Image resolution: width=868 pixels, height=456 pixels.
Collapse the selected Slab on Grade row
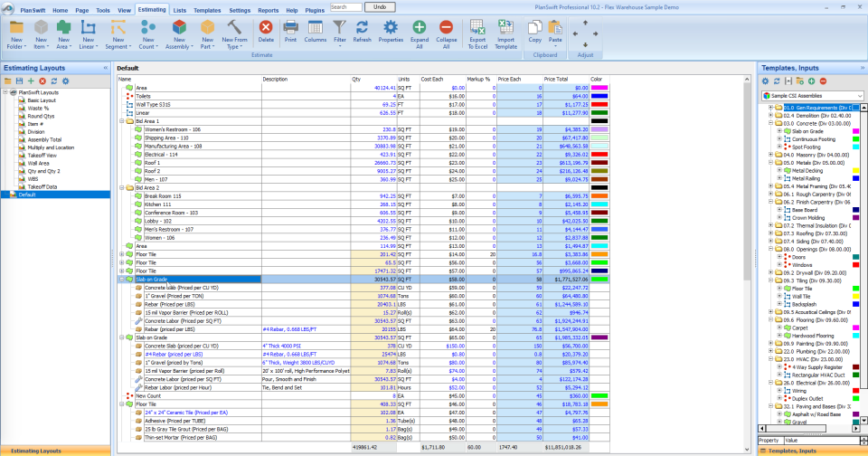tap(122, 280)
